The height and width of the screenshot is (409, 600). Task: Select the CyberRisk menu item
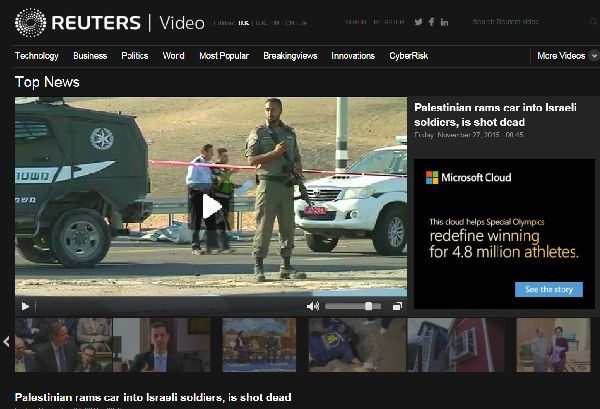click(x=408, y=56)
